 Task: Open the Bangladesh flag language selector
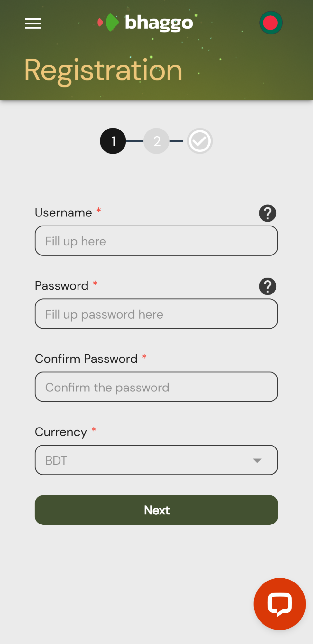tap(271, 23)
